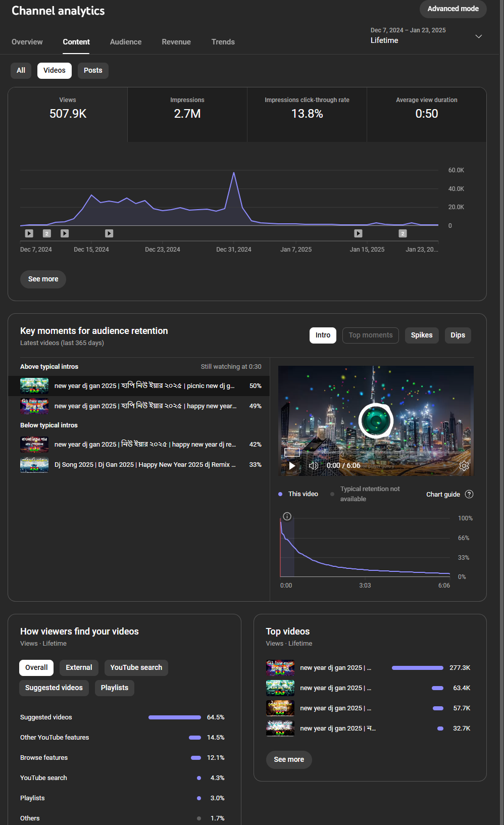Click the two-videos marker badge near Jan 20
504x825 pixels.
(x=402, y=233)
